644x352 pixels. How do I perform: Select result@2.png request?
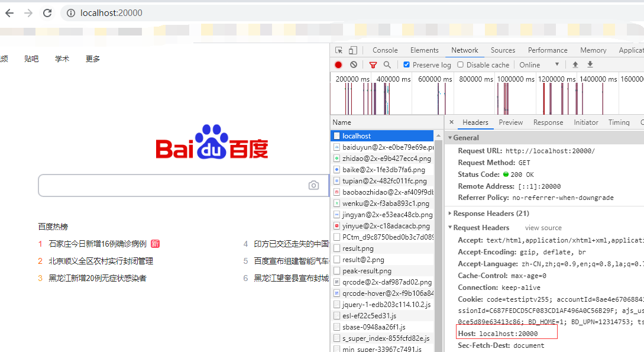coord(382,260)
